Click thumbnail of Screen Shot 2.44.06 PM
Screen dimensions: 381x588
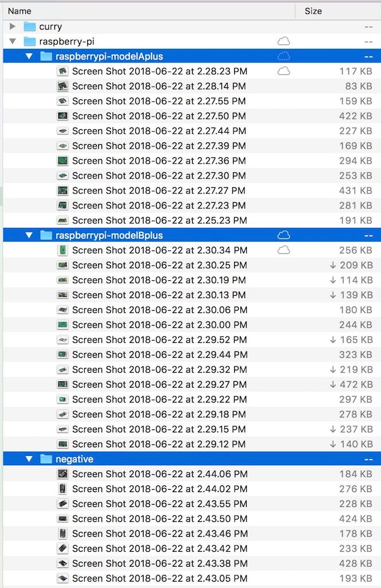(63, 474)
